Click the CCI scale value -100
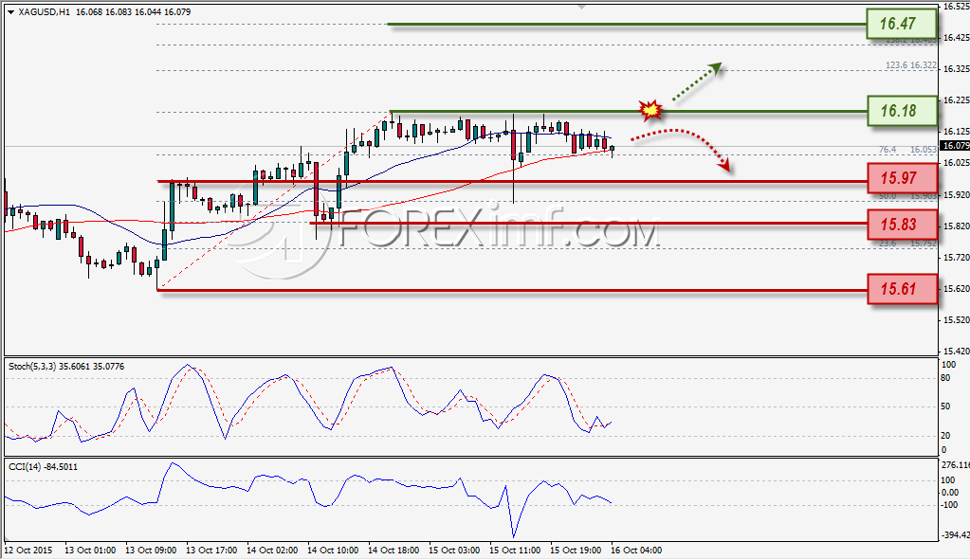This screenshot has width=970, height=560. [x=950, y=504]
